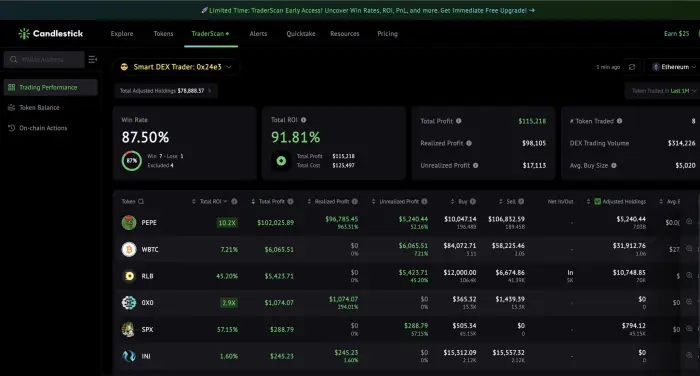Click the 2.9X ROI badge for 0X0

(229, 303)
